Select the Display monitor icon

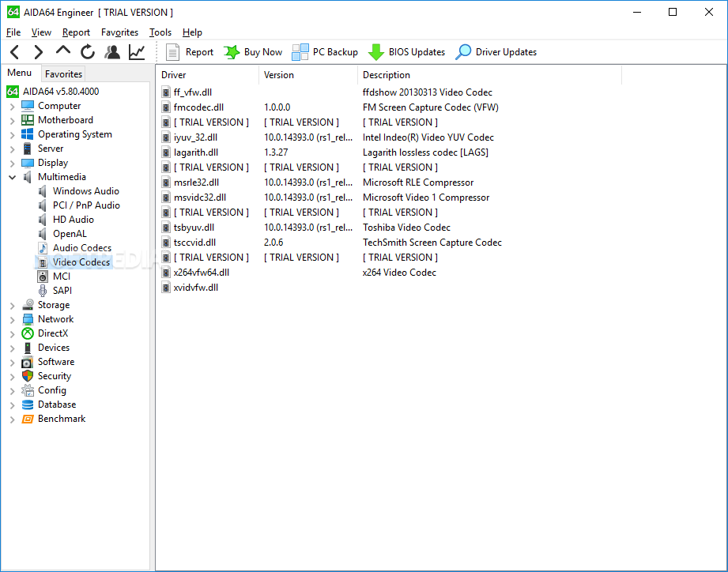pos(28,163)
